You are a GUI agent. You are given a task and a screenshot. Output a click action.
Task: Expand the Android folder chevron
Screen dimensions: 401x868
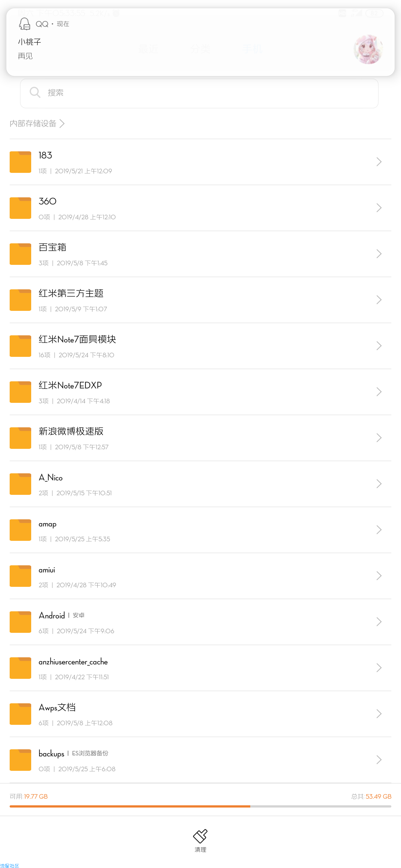click(x=379, y=622)
